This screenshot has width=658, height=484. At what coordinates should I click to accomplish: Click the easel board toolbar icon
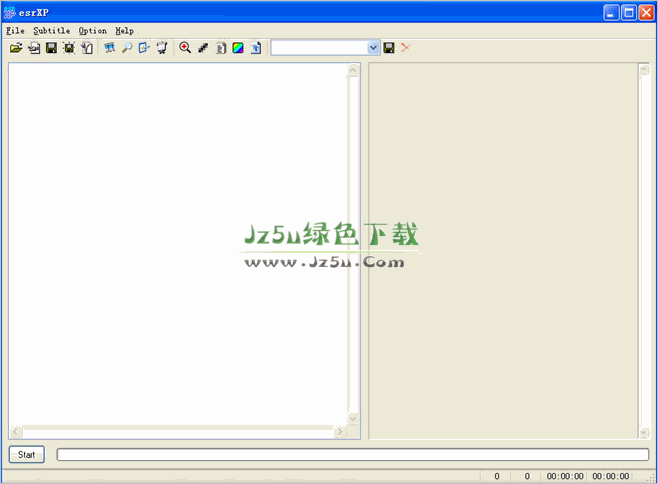tap(162, 48)
